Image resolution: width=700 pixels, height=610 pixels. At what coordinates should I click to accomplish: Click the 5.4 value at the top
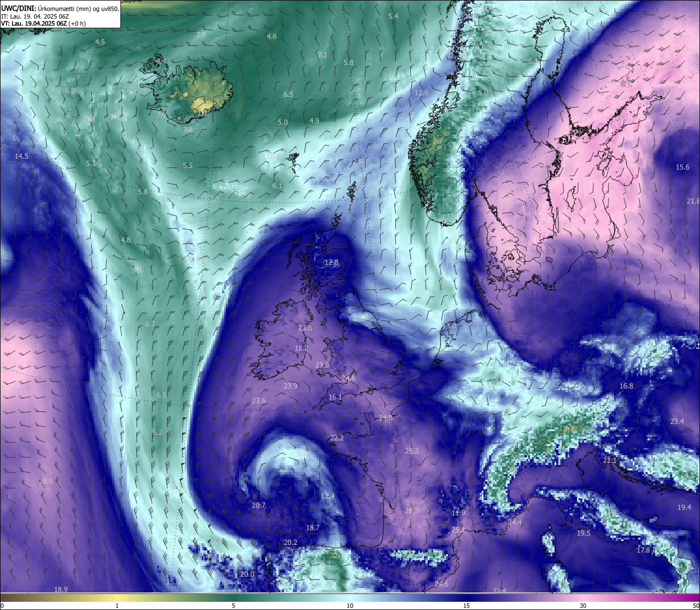coord(393,16)
